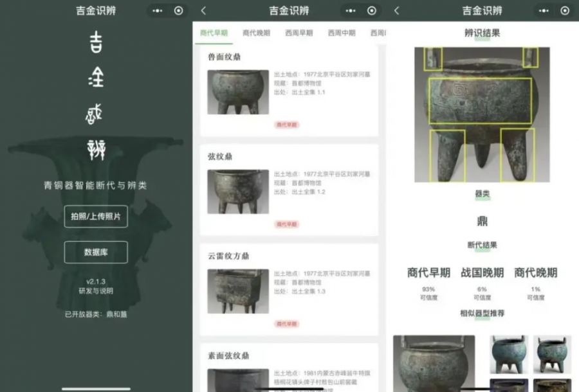The width and height of the screenshot is (579, 392).
Task: Tap the 商代早期 tag under 兽面纹鼎
Action: click(287, 125)
